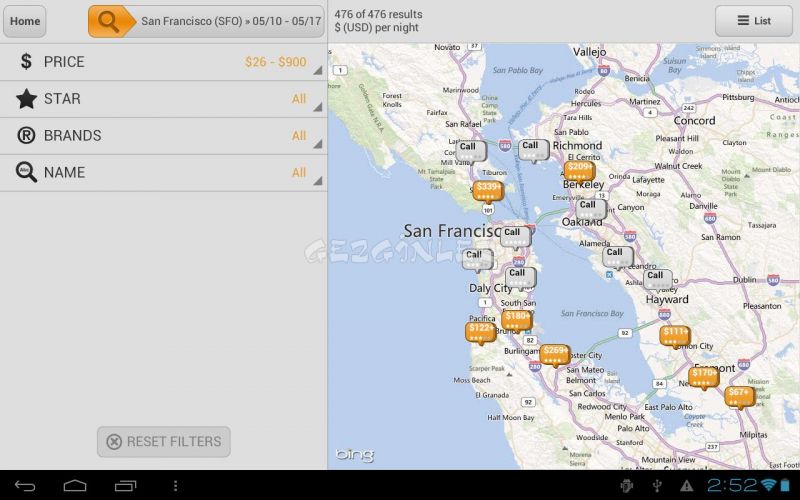The height and width of the screenshot is (500, 800).
Task: Expand the STAR rating filter
Action: tap(163, 99)
